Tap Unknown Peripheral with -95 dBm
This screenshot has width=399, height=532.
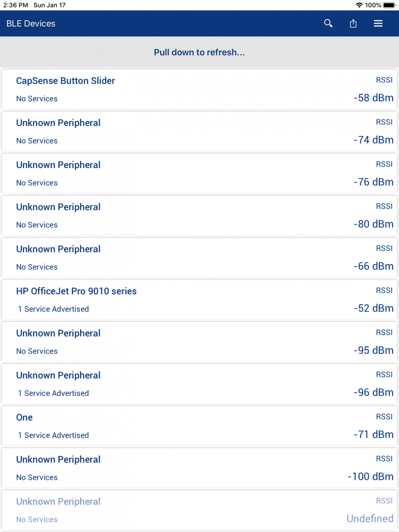coord(199,342)
